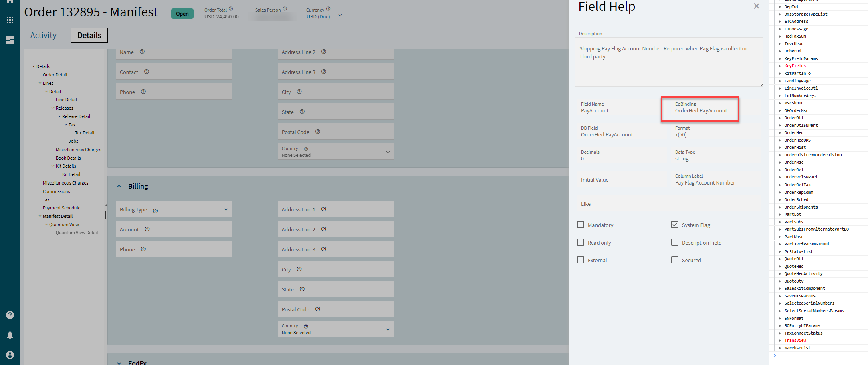The height and width of the screenshot is (365, 868).
Task: Click the Open status button
Action: [x=182, y=13]
